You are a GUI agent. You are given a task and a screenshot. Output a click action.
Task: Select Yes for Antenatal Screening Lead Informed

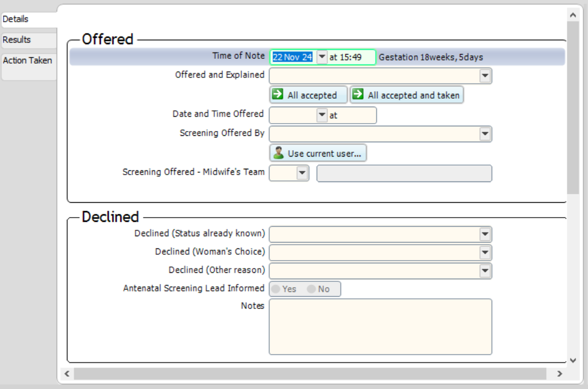276,289
